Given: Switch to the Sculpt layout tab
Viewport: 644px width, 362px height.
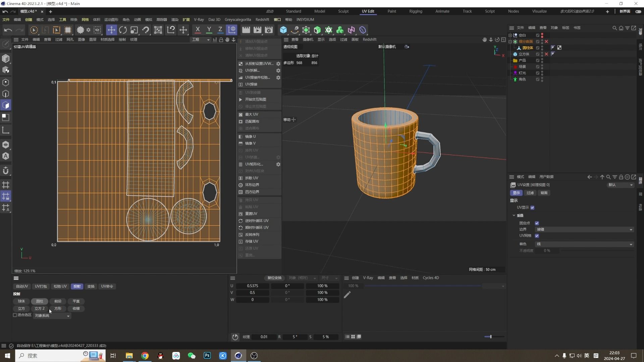Looking at the screenshot, I should click(x=343, y=11).
